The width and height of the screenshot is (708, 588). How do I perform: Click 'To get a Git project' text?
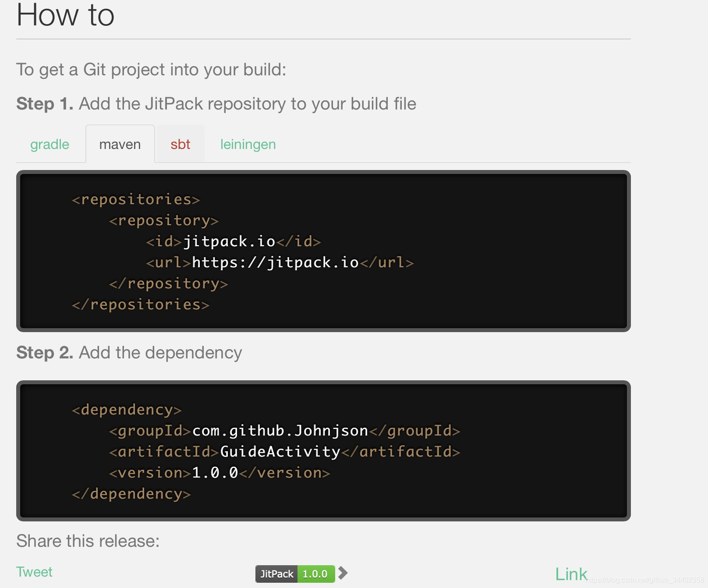click(151, 70)
